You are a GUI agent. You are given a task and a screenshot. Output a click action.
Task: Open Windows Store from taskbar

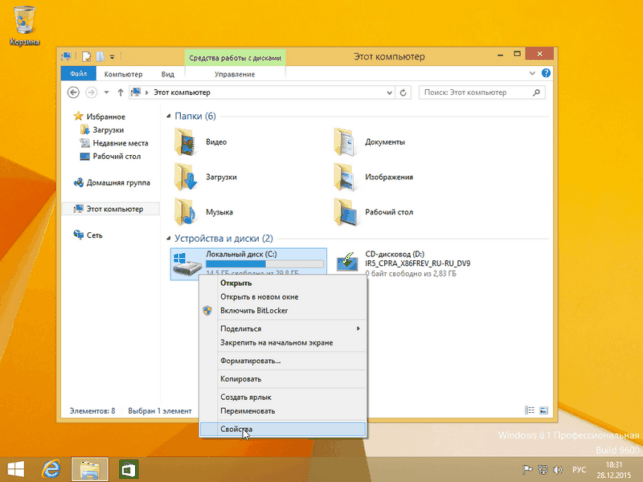pyautogui.click(x=128, y=469)
